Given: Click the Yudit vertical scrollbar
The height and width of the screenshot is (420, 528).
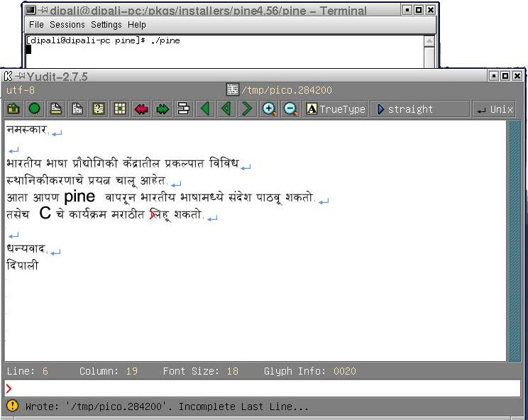Looking at the screenshot, I should (515, 241).
